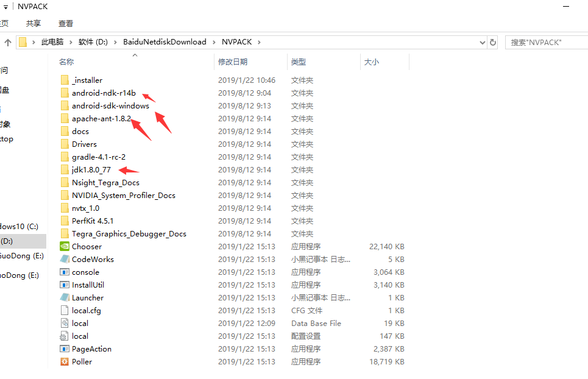Open quick access toolbar dropdown arrow

coord(5,7)
